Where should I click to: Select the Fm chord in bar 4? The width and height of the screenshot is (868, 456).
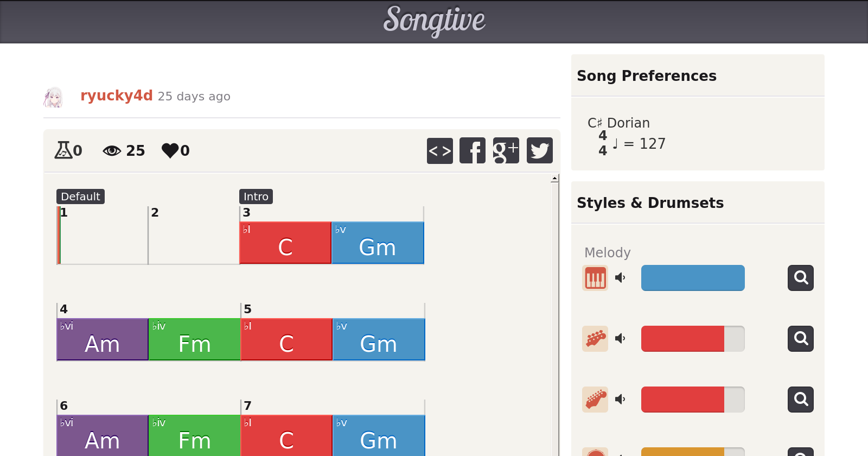[194, 339]
